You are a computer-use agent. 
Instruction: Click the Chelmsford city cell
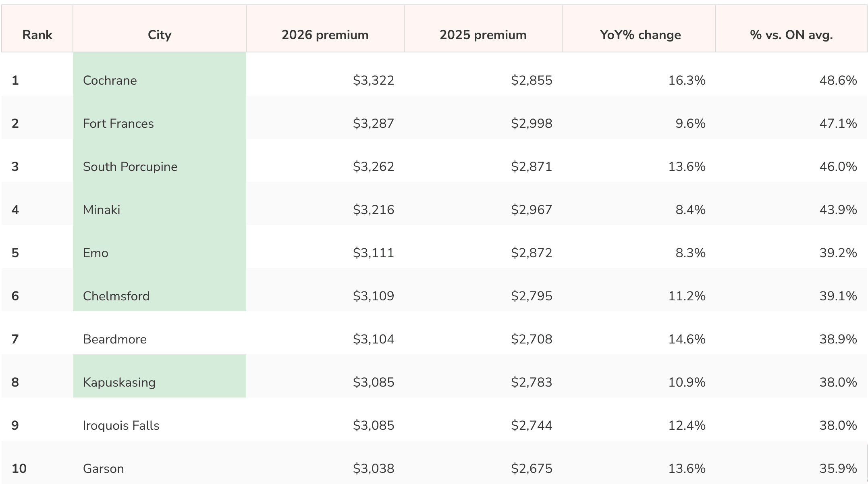pyautogui.click(x=160, y=290)
